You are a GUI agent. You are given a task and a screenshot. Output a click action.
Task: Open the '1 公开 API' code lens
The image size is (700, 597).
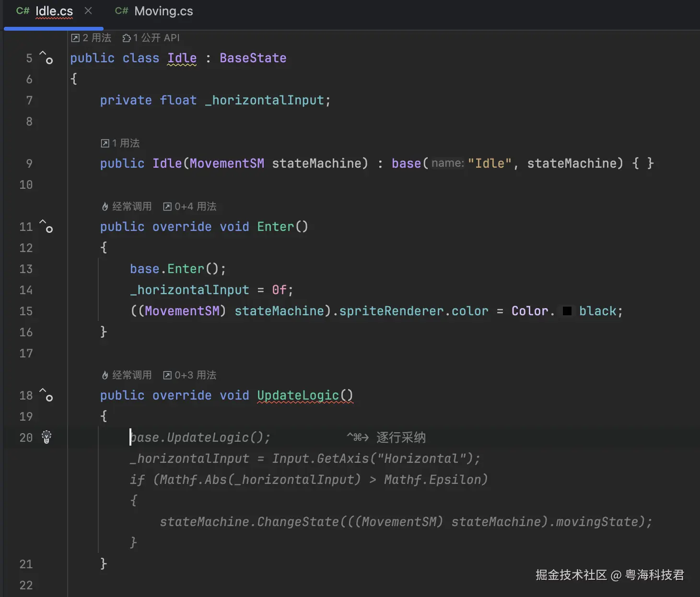(151, 38)
